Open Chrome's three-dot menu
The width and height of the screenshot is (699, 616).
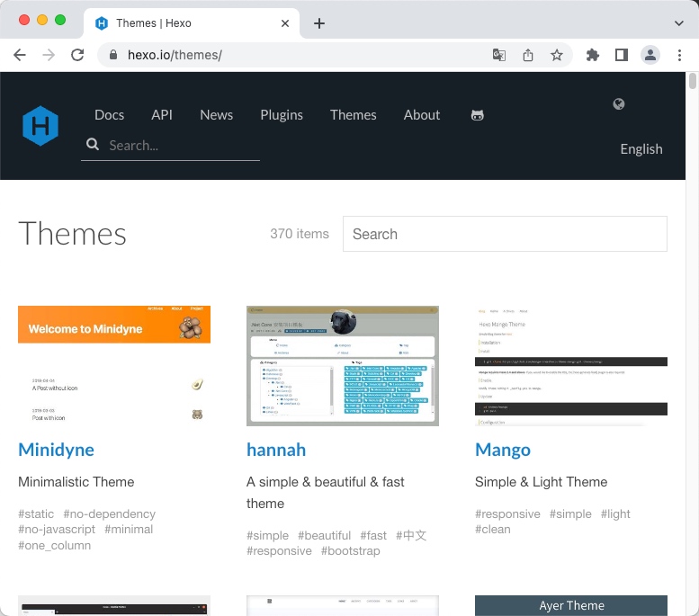tap(679, 55)
